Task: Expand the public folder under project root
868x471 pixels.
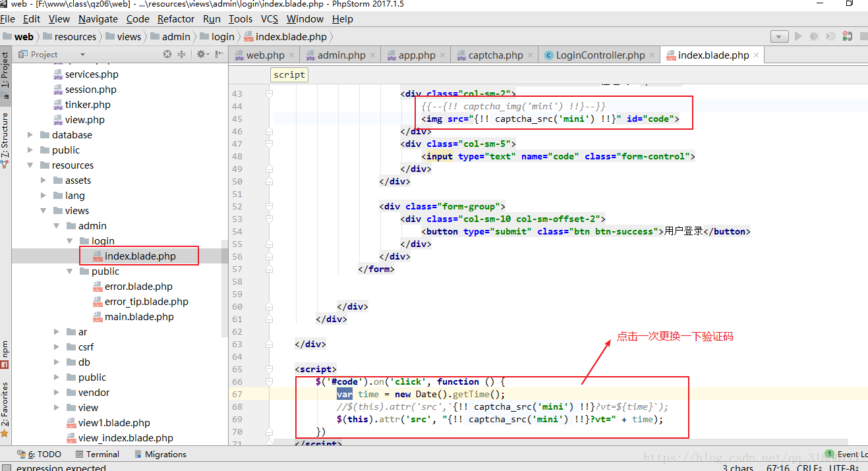Action: tap(30, 150)
